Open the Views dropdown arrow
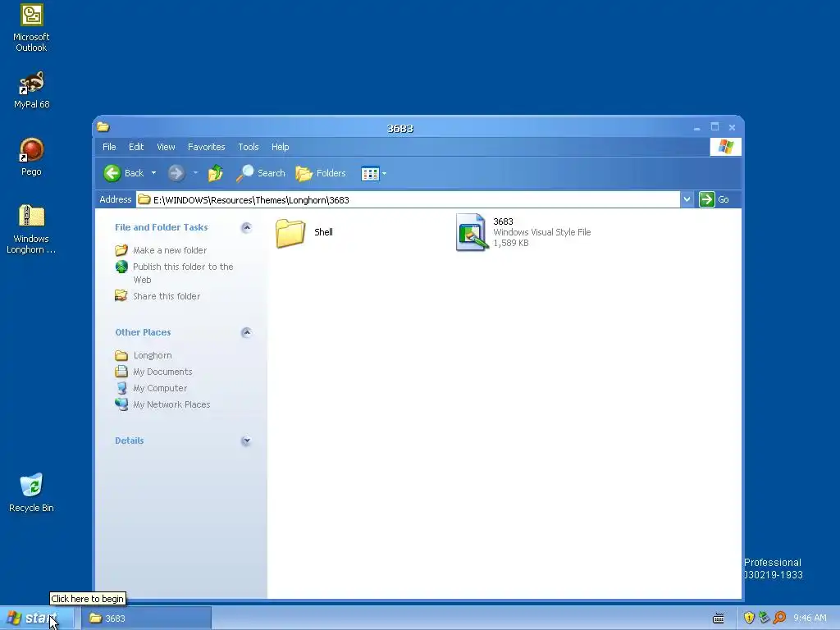Viewport: 840px width, 630px height. coord(384,173)
